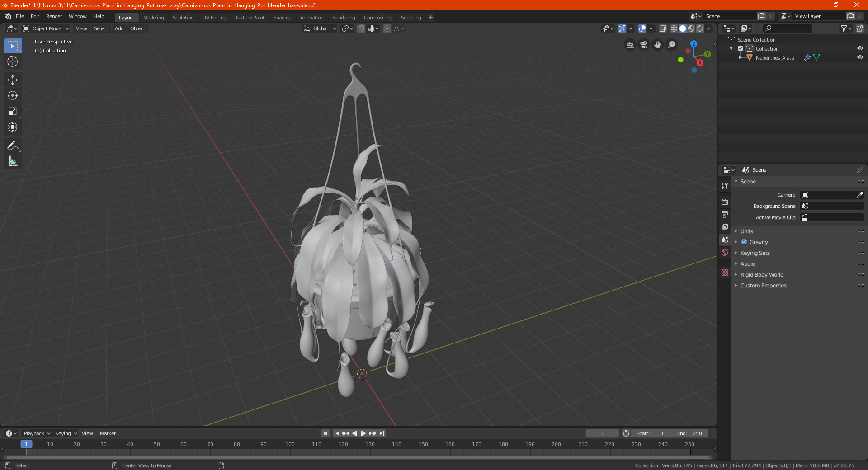The image size is (868, 470).
Task: Toggle auto keying record button
Action: tap(325, 433)
